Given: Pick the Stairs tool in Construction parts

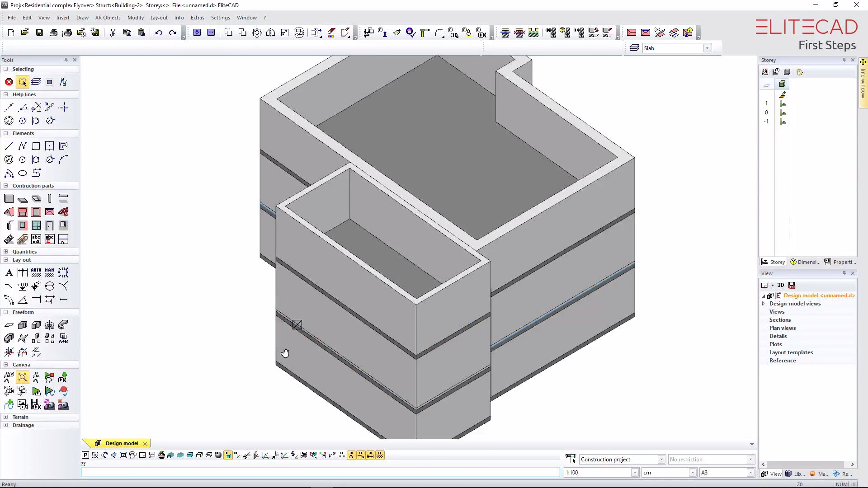Looking at the screenshot, I should click(9, 239).
